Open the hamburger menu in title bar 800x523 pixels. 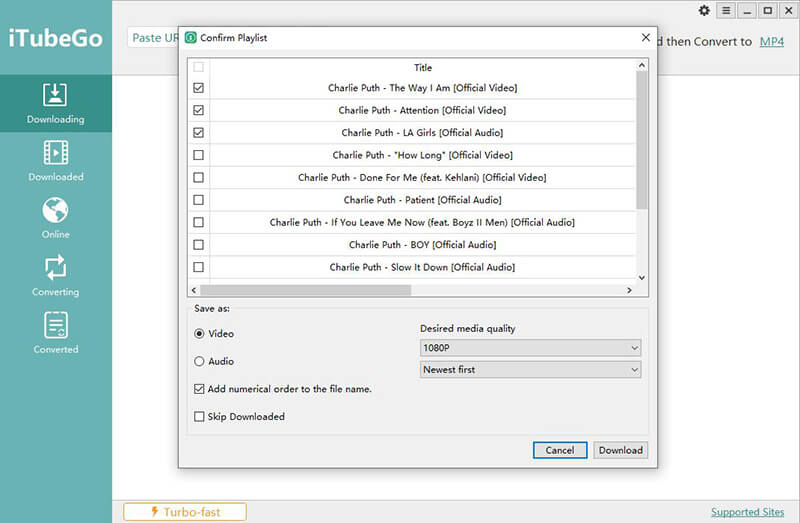[726, 11]
